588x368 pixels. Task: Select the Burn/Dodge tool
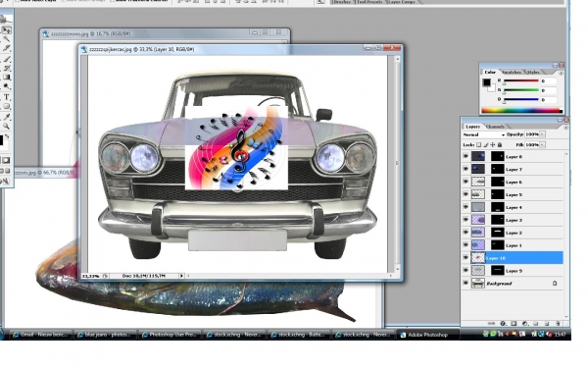point(7,86)
